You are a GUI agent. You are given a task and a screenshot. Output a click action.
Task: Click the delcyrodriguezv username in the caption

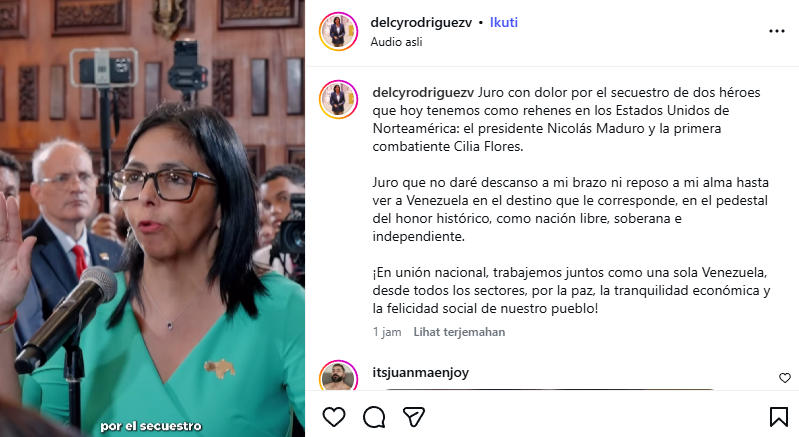point(423,93)
